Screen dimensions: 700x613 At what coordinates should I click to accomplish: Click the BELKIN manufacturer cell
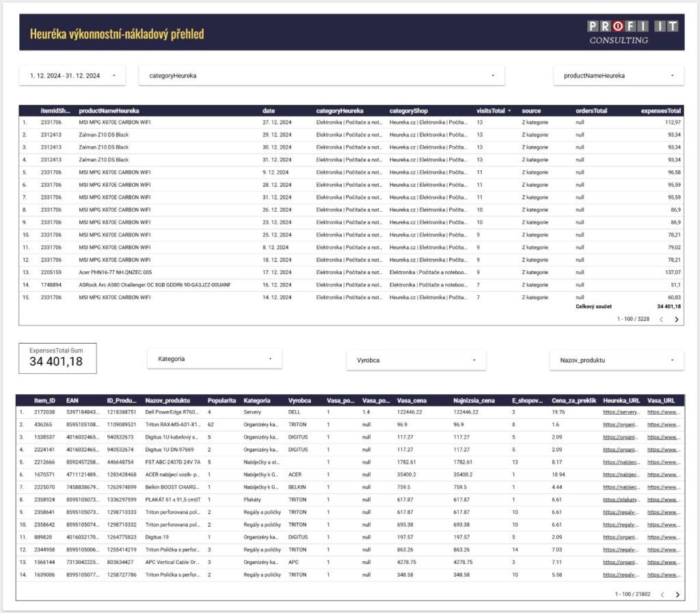click(297, 488)
